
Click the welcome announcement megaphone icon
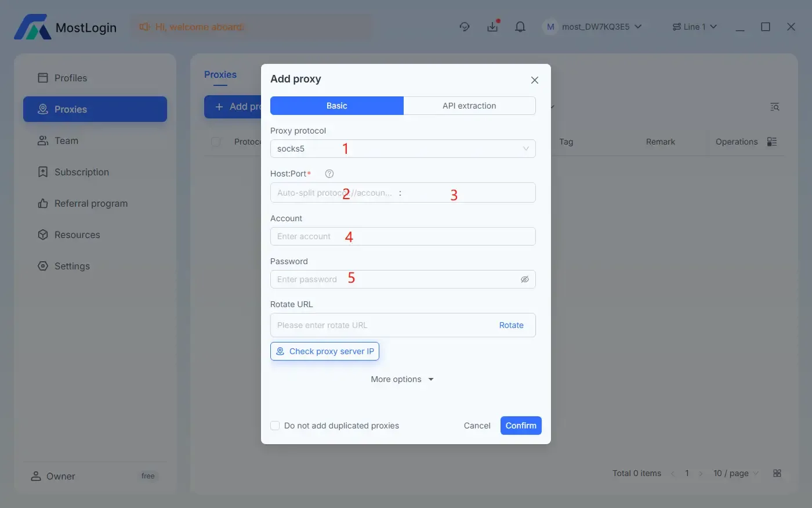coord(145,27)
